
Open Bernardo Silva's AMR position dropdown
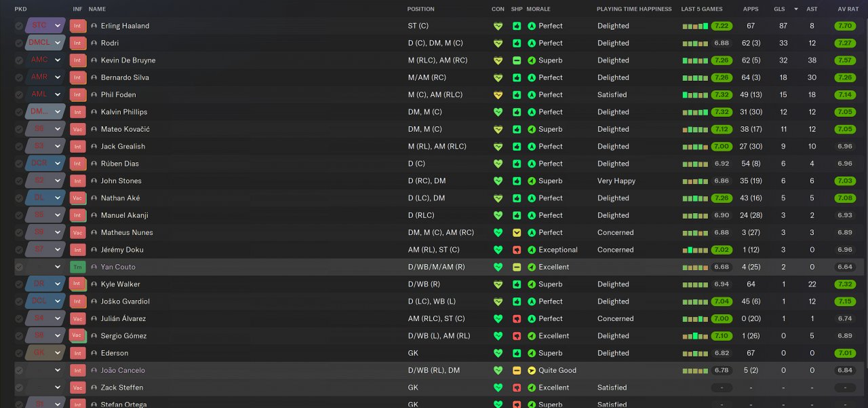pyautogui.click(x=58, y=77)
